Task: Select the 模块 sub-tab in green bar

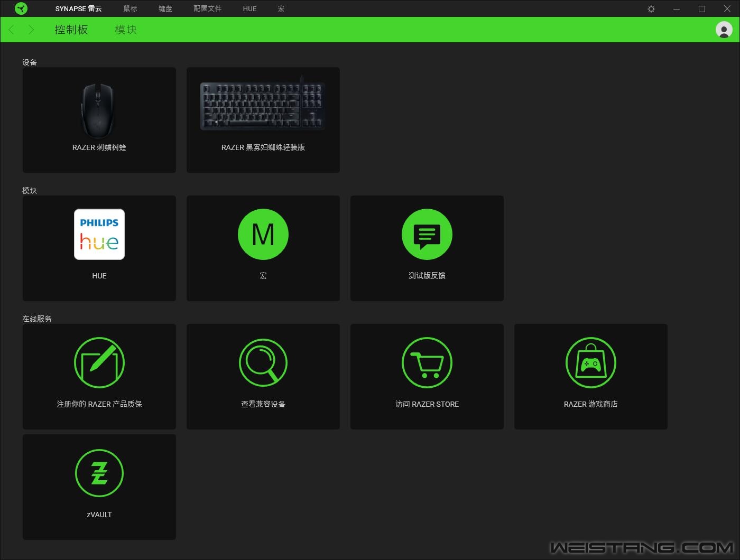Action: coord(126,30)
